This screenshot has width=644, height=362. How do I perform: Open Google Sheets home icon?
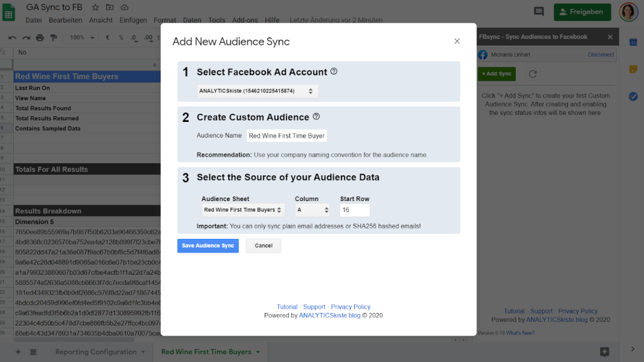9,13
